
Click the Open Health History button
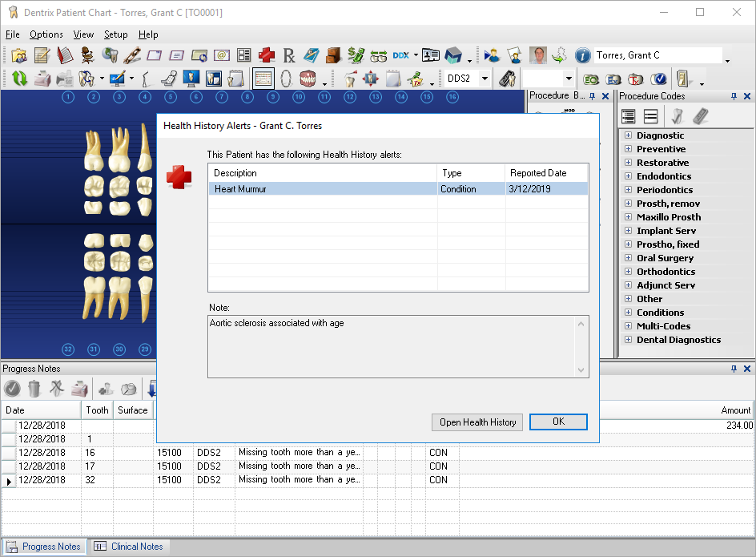tap(477, 422)
